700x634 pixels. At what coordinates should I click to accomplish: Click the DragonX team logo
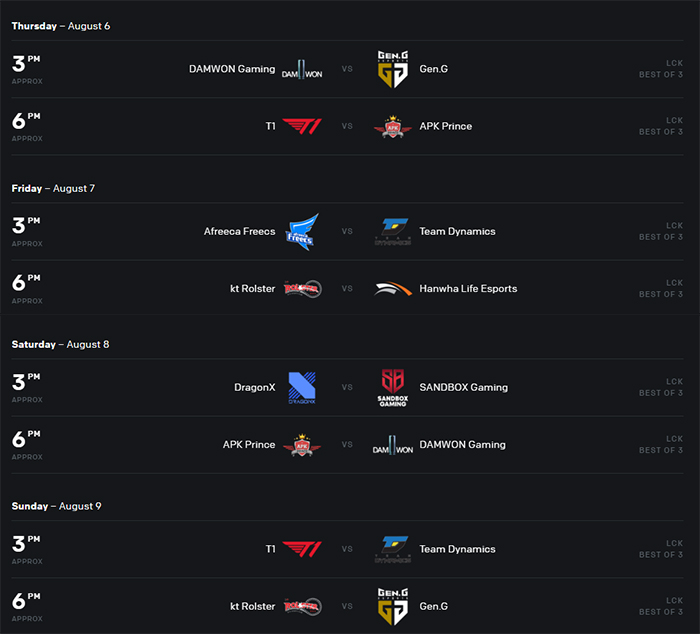[x=302, y=388]
